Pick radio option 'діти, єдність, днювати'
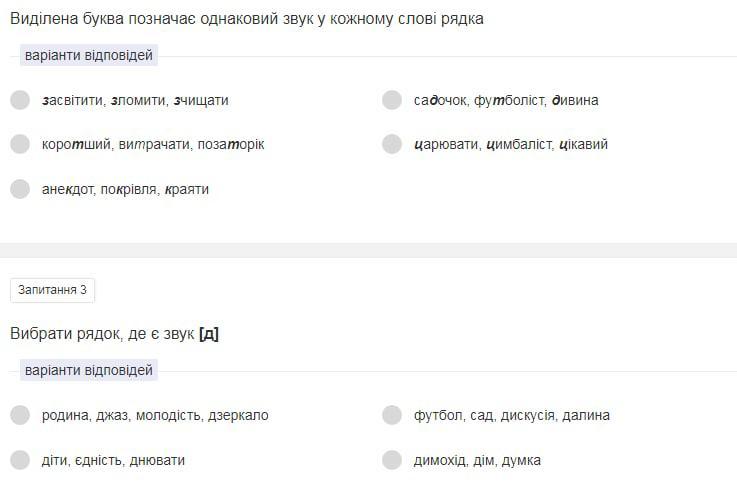 20,460
